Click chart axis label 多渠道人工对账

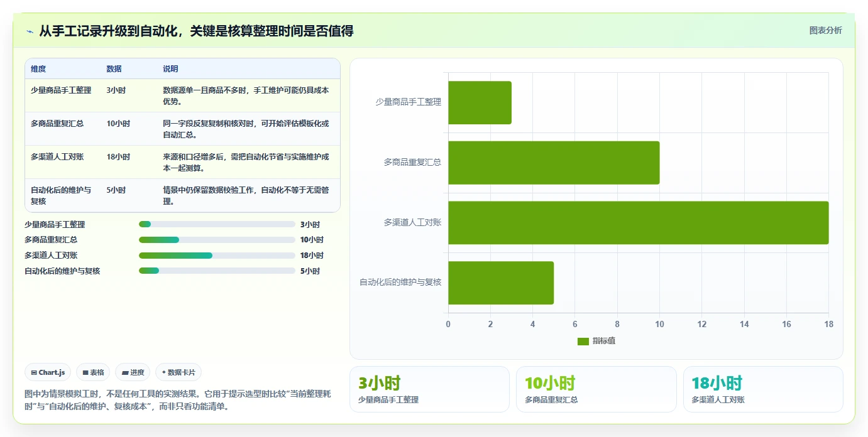[412, 222]
